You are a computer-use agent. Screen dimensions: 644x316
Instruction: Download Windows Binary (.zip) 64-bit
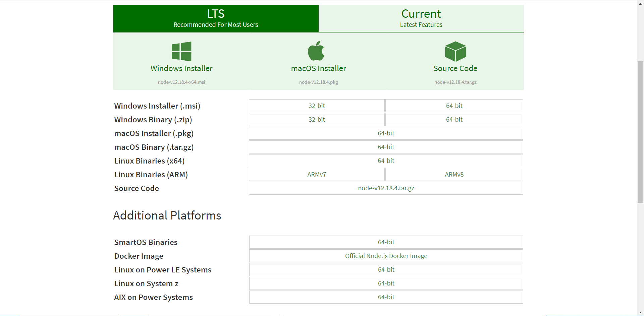click(454, 119)
